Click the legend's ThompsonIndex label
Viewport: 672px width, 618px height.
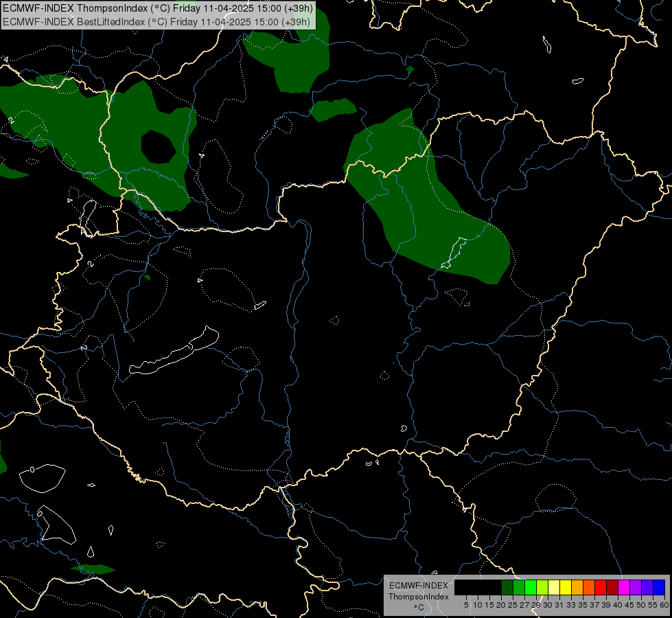419,597
